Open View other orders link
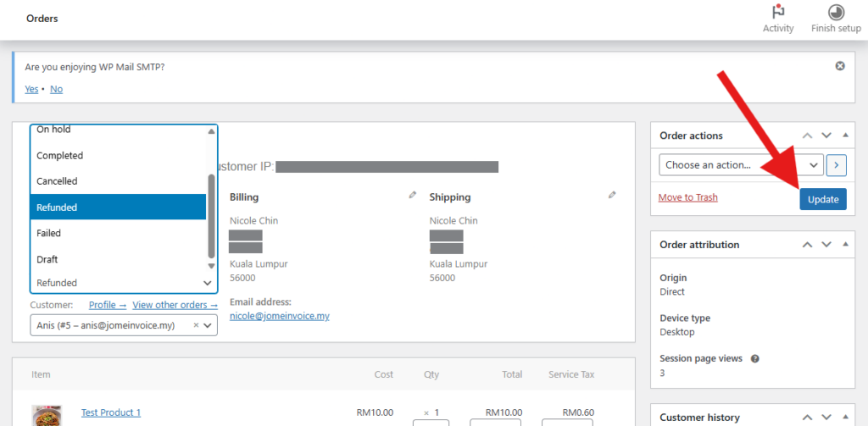This screenshot has height=426, width=868. click(x=175, y=305)
